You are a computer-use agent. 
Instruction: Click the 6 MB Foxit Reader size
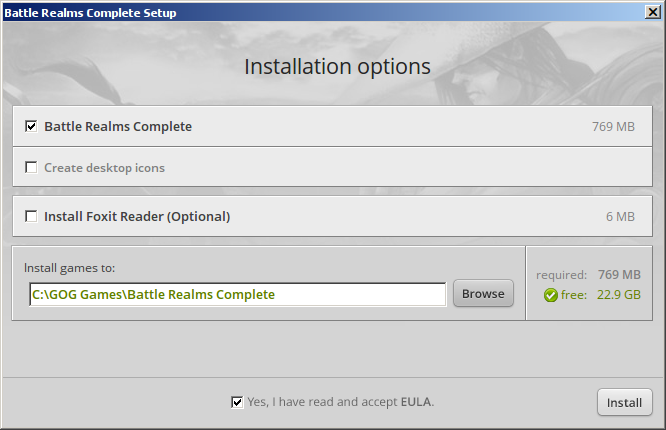tap(620, 217)
